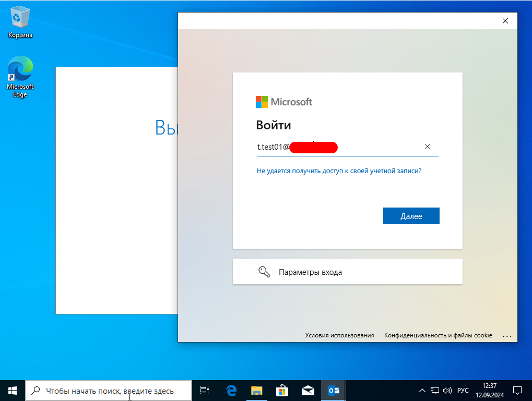Screen dimensions: 532x401
Task: Open the Microsoft Edge desktop shortcut
Action: click(20, 77)
